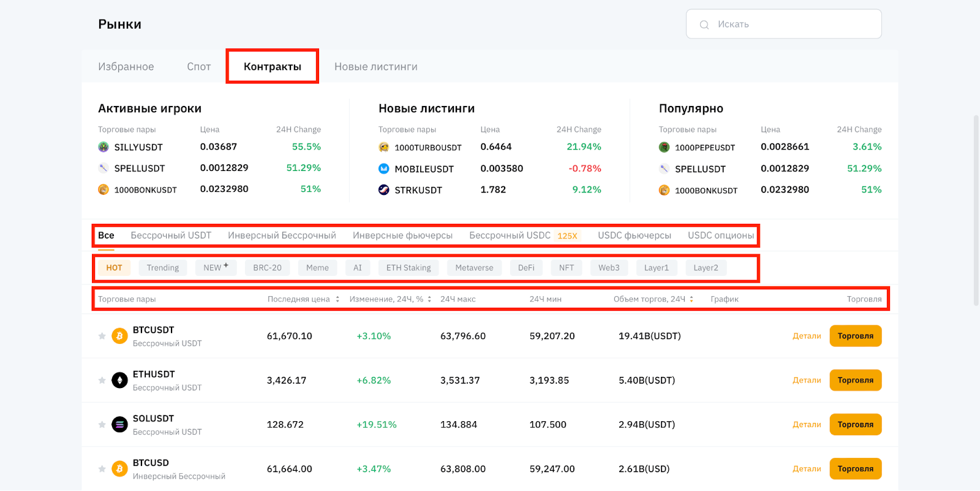Click Торговля button for ETHUSDT
This screenshot has height=491, width=980.
(856, 380)
